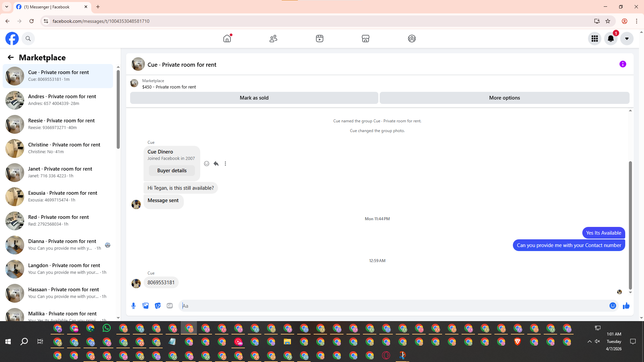Image resolution: width=644 pixels, height=362 pixels.
Task: Open the Windows Start menu
Action: (8, 342)
